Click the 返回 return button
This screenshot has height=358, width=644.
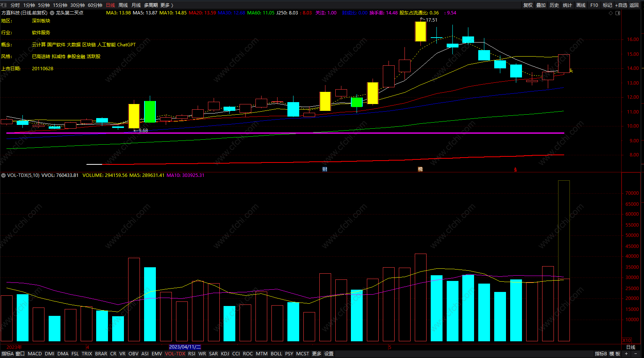point(634,5)
